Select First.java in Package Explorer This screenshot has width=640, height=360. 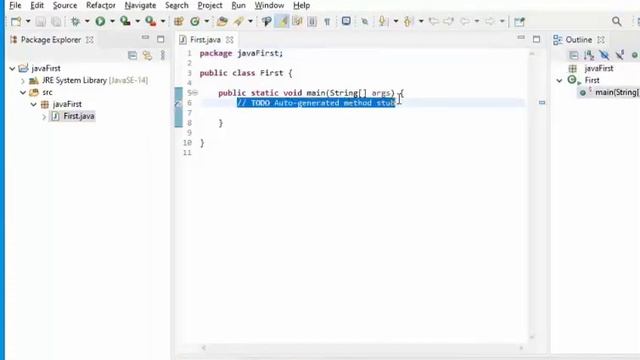pyautogui.click(x=79, y=116)
